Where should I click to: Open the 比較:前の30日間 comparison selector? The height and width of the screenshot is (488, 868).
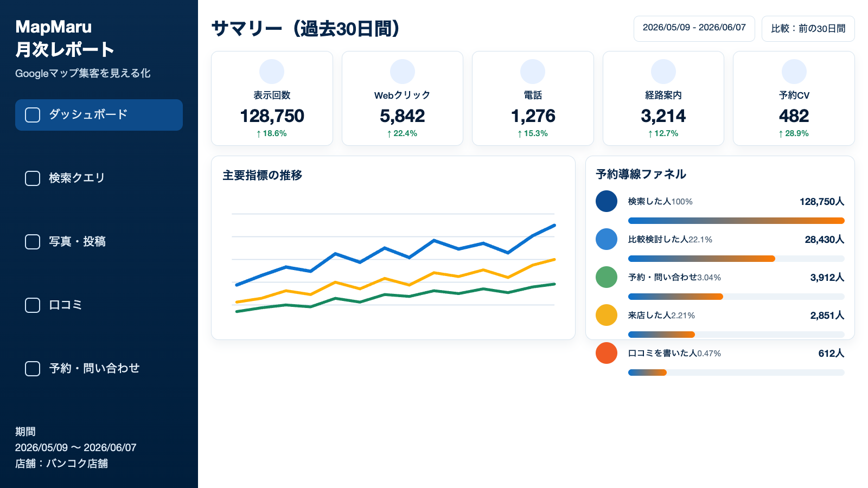click(x=808, y=29)
